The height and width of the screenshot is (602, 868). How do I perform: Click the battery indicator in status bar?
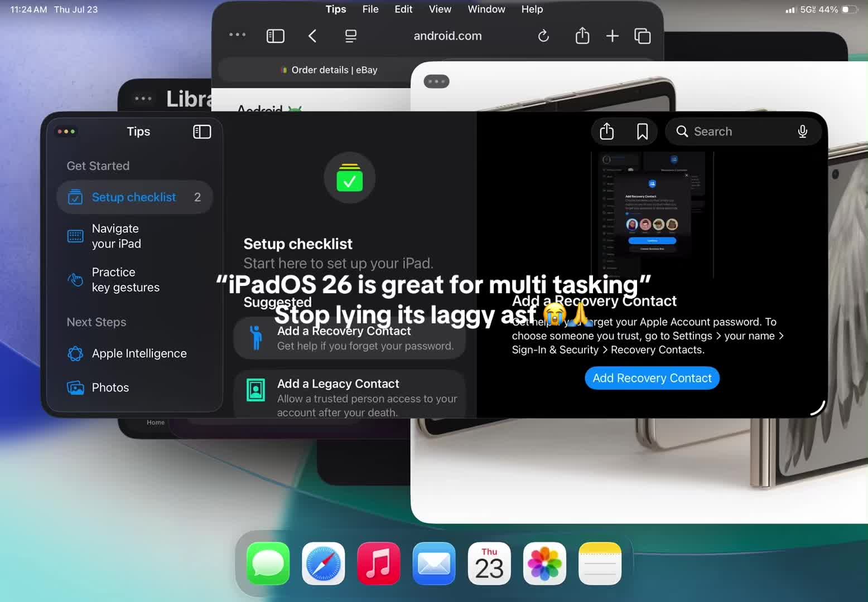click(850, 9)
